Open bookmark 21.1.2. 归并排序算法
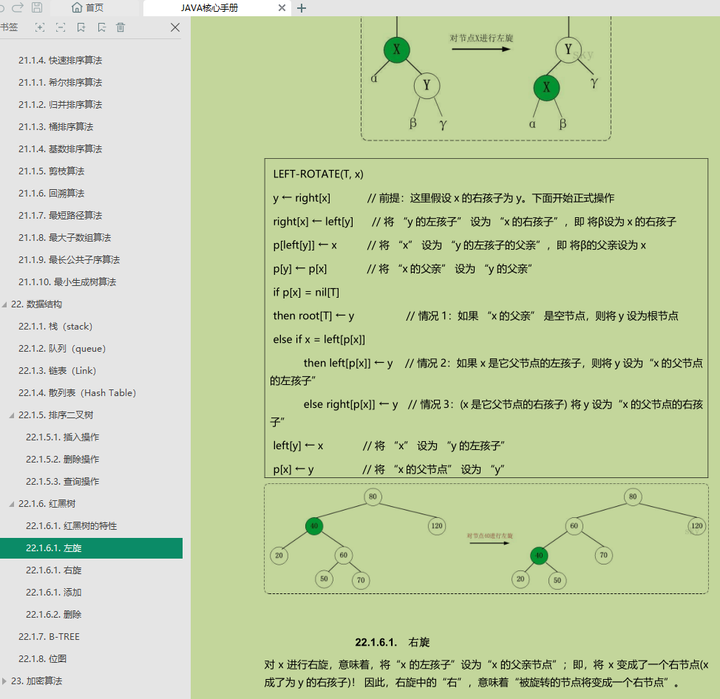Screen dimensions: 720x699 pos(60,105)
